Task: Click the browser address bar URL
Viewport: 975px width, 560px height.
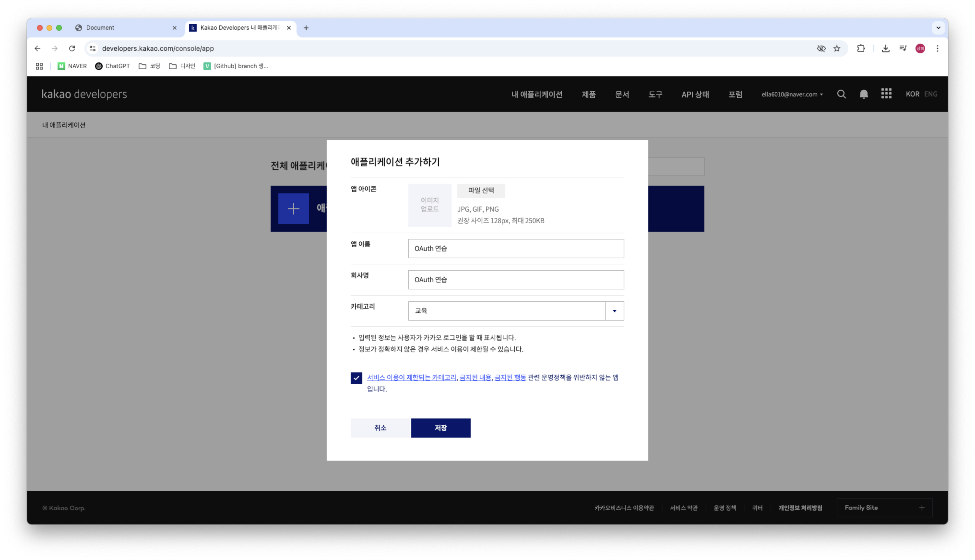Action: click(158, 48)
